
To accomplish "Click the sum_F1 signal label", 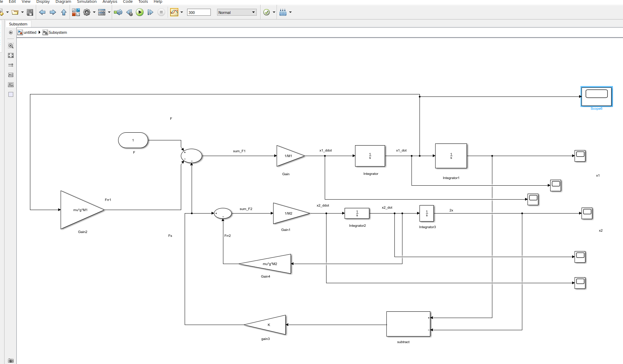I will pos(239,151).
